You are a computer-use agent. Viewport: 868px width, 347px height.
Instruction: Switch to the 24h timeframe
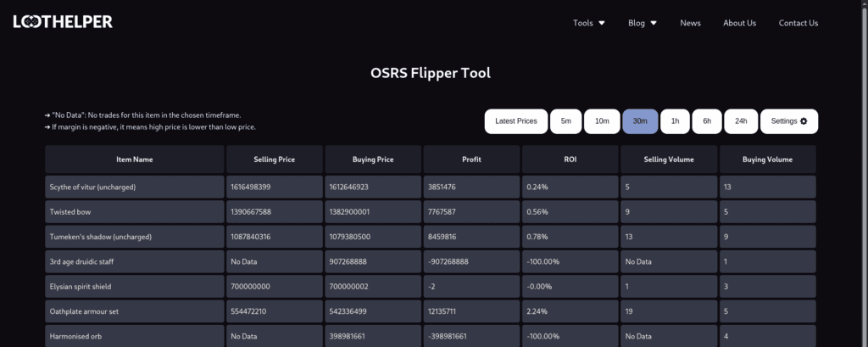coord(741,121)
